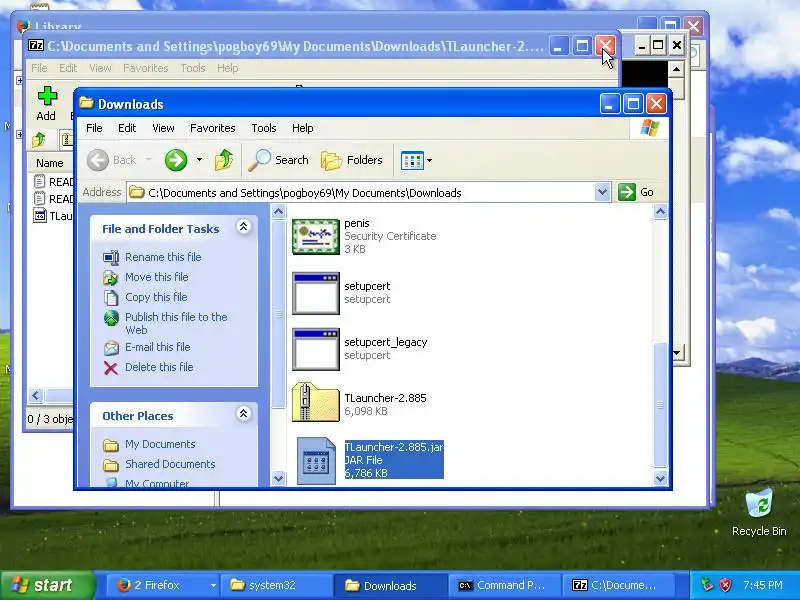Click Move this file link
The height and width of the screenshot is (600, 800).
point(157,277)
